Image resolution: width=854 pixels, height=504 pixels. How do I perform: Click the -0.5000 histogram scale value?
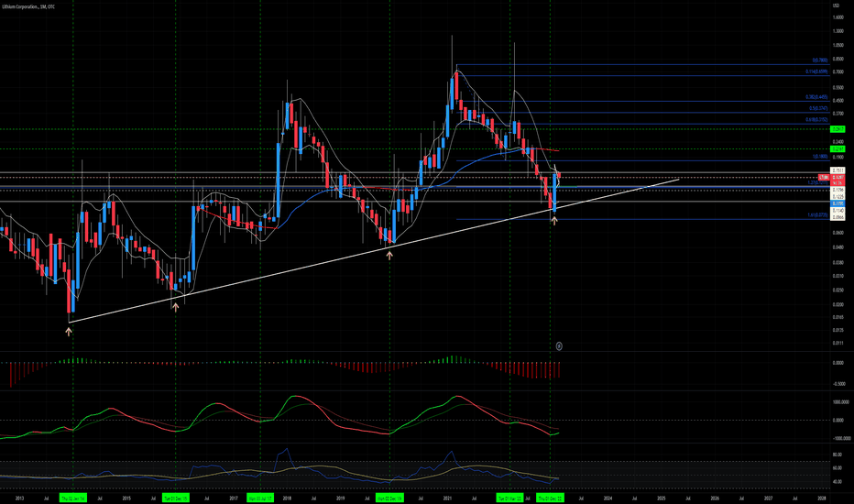pos(838,383)
